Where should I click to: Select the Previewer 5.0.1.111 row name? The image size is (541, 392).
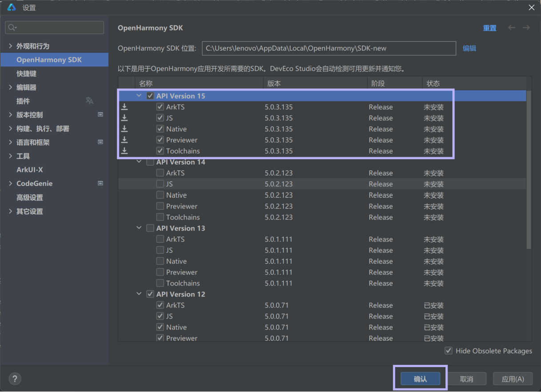181,272
